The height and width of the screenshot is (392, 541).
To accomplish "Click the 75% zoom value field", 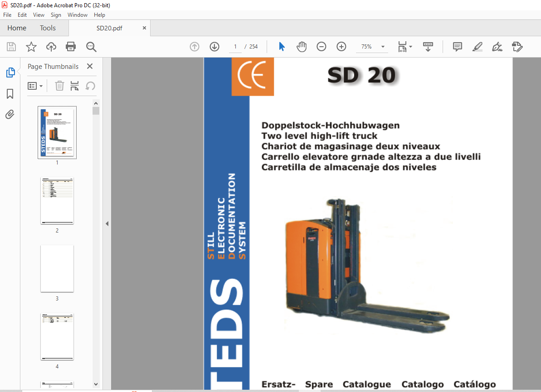I will tap(366, 47).
